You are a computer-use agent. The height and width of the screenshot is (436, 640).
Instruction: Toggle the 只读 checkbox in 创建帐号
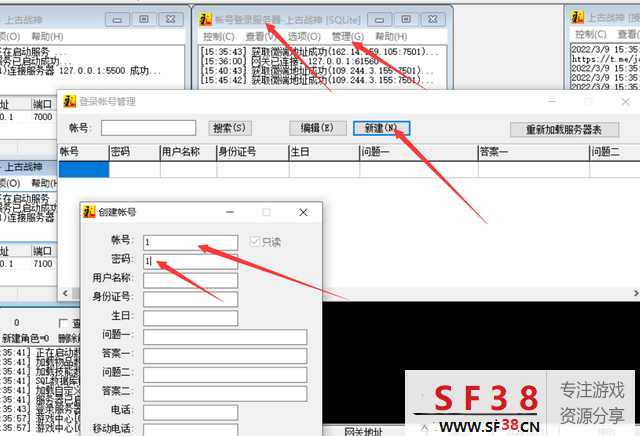pyautogui.click(x=255, y=242)
